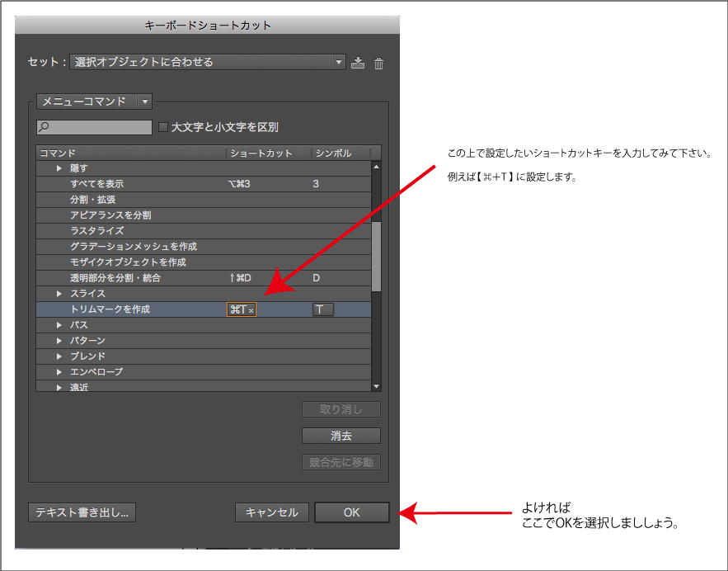This screenshot has width=728, height=571.
Task: Click the trash icon to delete set
Action: click(x=379, y=64)
